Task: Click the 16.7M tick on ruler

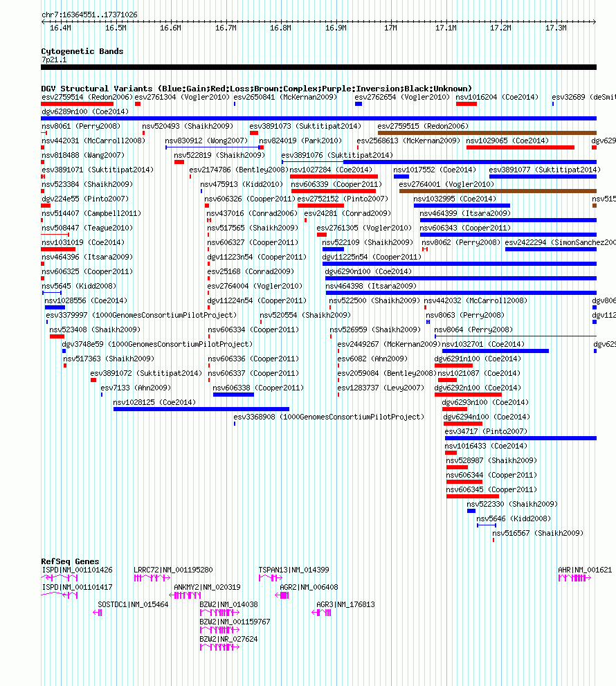Action: (226, 28)
